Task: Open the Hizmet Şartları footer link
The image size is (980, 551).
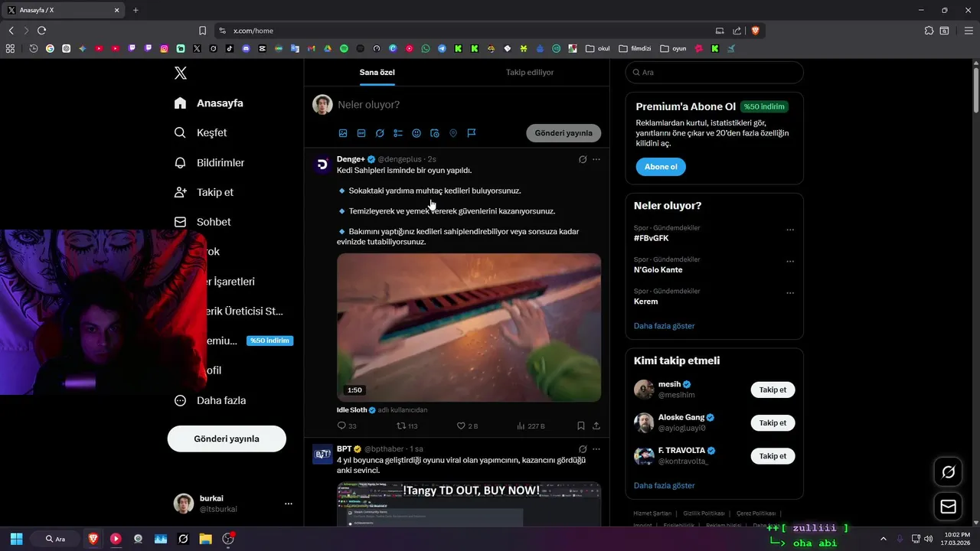Action: pyautogui.click(x=652, y=514)
